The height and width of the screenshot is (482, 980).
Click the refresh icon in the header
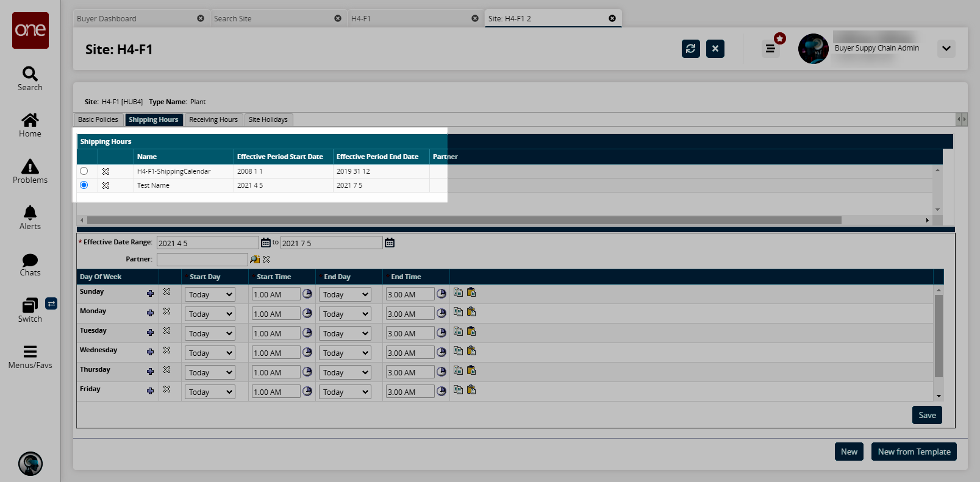tap(690, 49)
